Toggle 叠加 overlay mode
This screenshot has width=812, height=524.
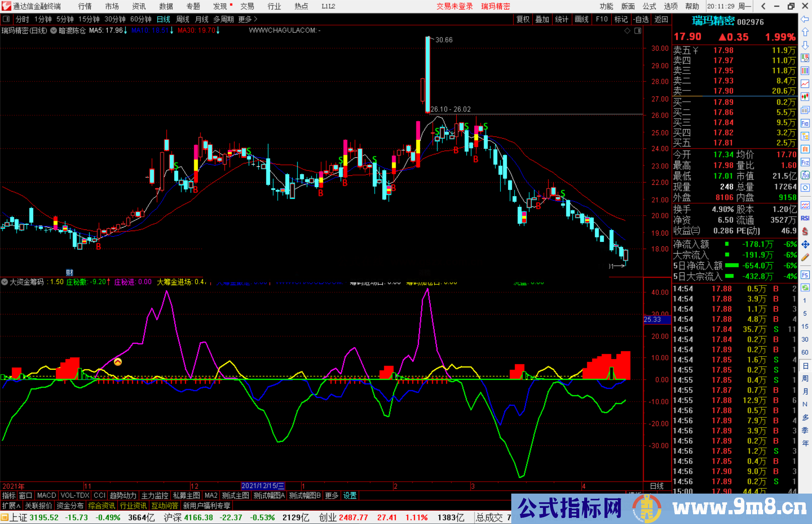(x=542, y=19)
